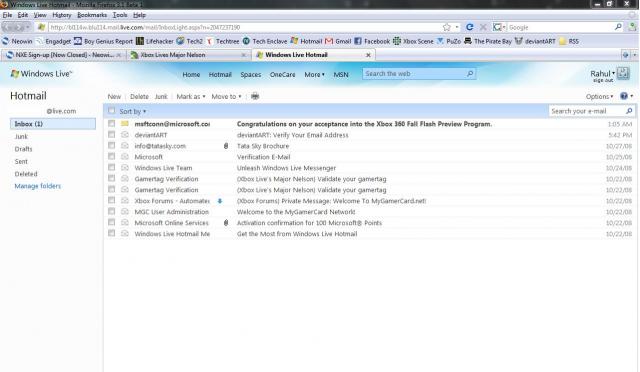Open Lifehacker bookmark
This screenshot has height=372, width=640.
(x=155, y=41)
